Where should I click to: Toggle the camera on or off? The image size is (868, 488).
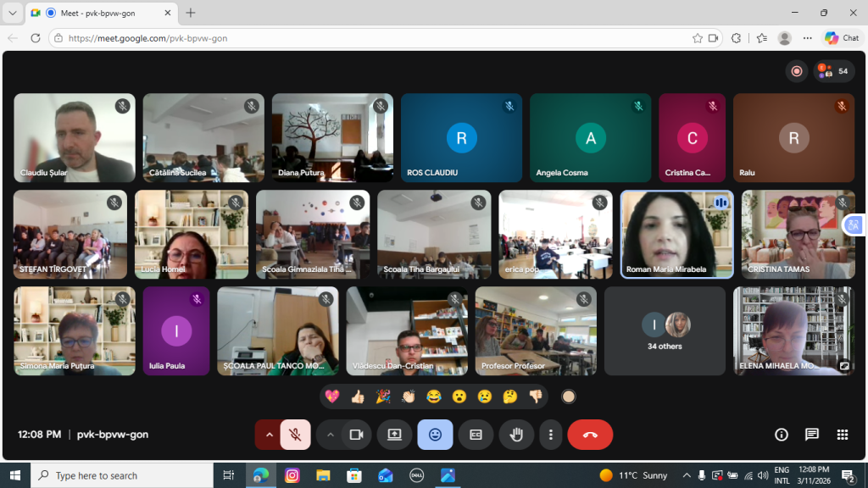click(x=356, y=435)
